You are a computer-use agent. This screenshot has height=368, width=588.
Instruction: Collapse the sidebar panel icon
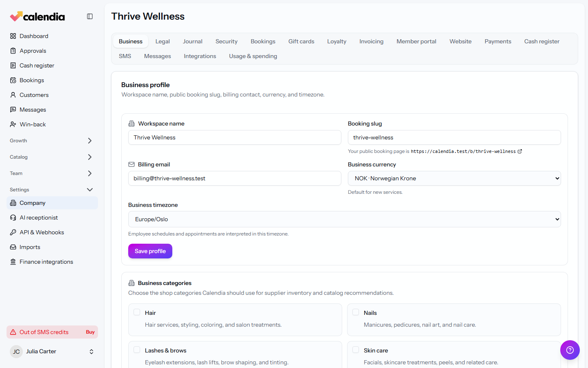tap(90, 16)
